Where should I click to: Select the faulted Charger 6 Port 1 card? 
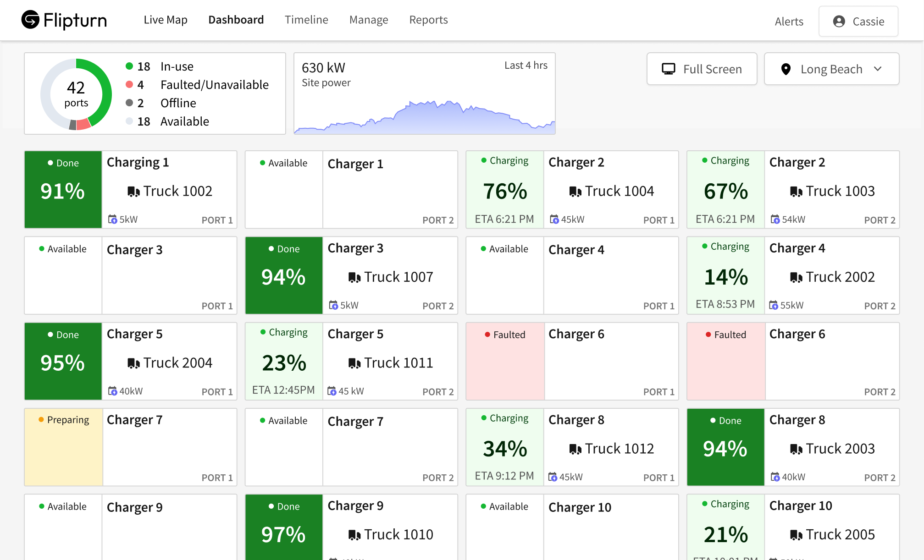point(572,362)
